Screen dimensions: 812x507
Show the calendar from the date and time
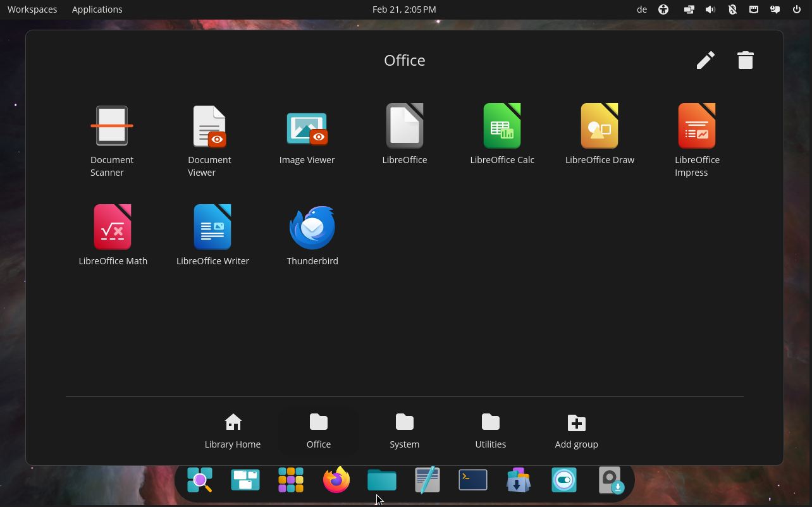click(404, 9)
